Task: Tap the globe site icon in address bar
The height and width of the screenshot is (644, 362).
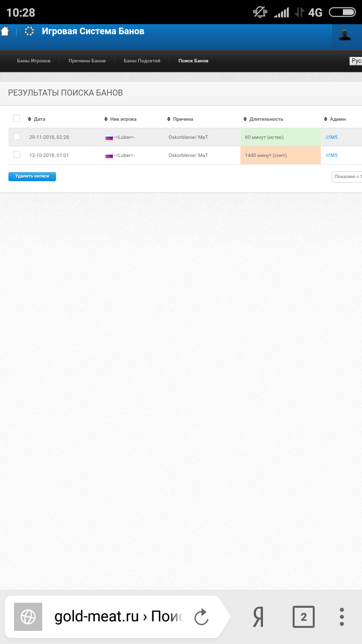Action: [28, 616]
